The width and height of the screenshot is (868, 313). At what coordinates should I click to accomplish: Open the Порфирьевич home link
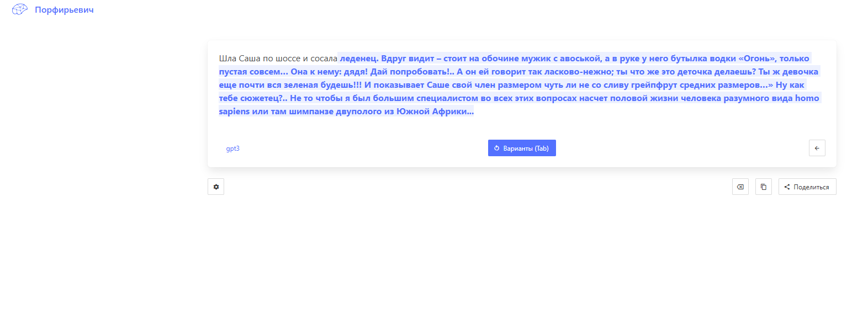(x=64, y=10)
